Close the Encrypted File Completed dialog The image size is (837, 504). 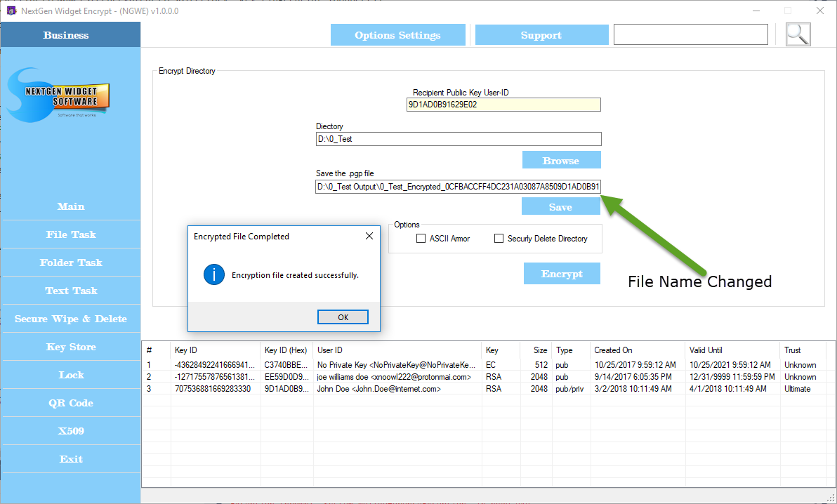369,236
